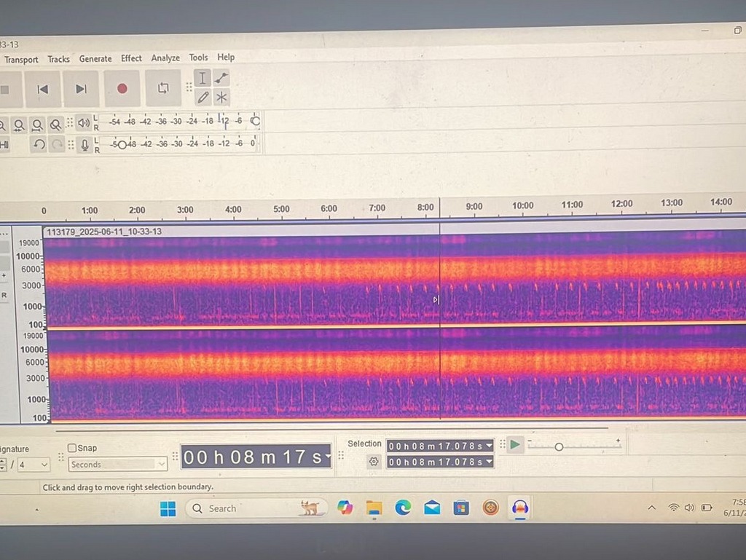Open the Effect menu
Image resolution: width=746 pixels, height=560 pixels.
[131, 58]
